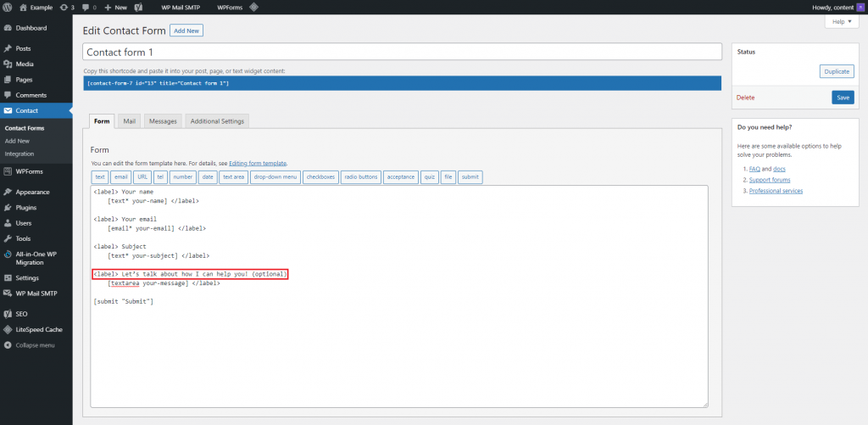Click the Contact form 1 title field
Viewport: 868px width, 425px height.
[x=402, y=52]
